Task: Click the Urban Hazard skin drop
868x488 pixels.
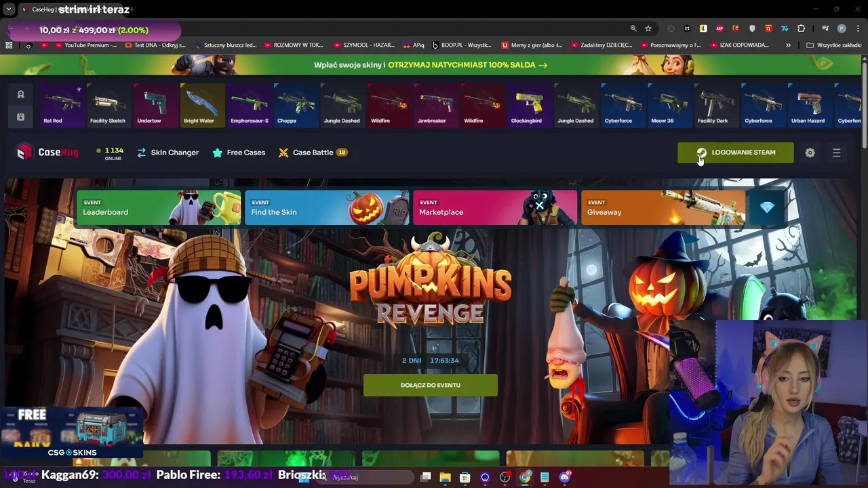Action: (x=810, y=105)
